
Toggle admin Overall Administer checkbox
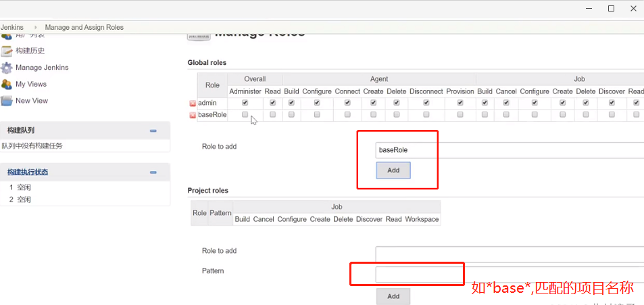point(245,103)
